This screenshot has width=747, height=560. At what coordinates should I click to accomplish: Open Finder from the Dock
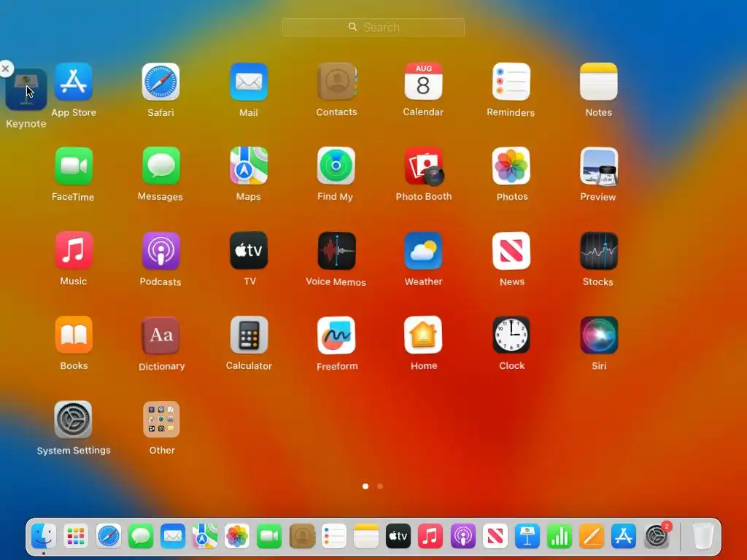pos(43,536)
